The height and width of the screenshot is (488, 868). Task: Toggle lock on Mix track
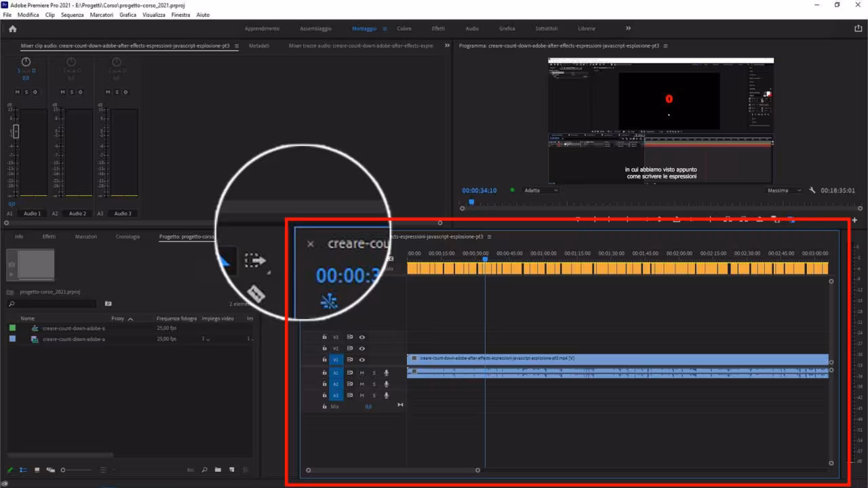coord(324,406)
